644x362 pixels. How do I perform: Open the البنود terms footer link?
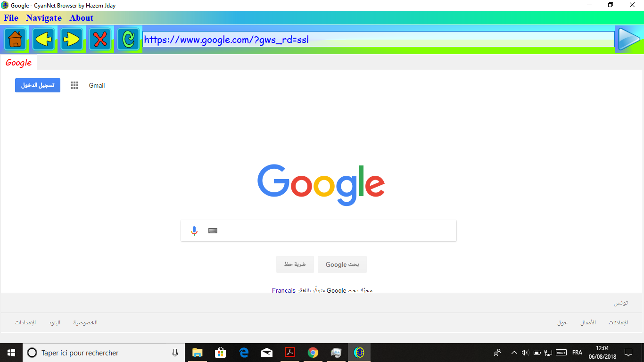coord(55,323)
